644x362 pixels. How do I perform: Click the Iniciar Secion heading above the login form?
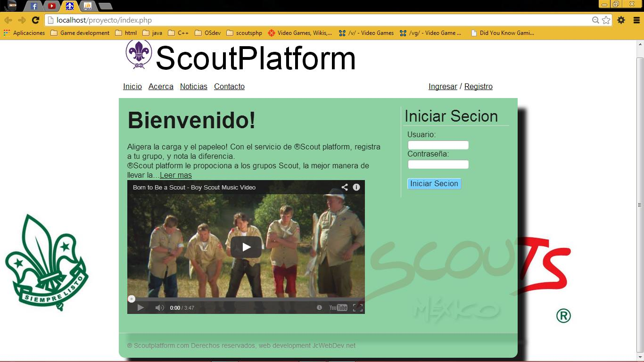[451, 116]
